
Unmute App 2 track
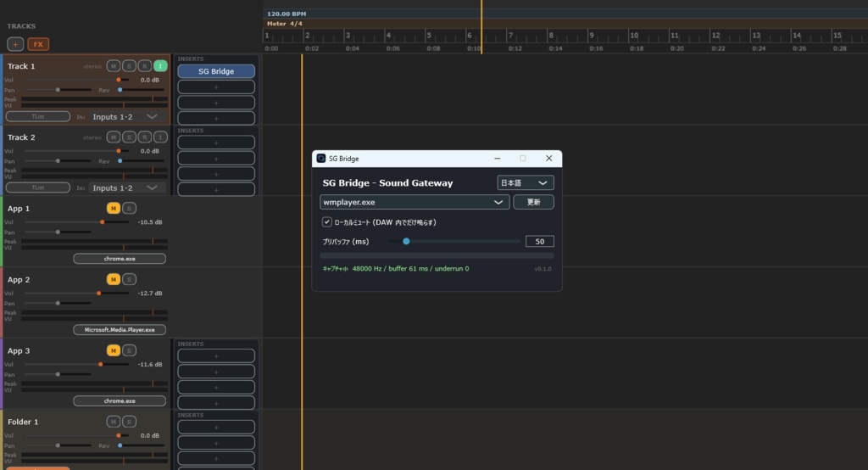[114, 279]
